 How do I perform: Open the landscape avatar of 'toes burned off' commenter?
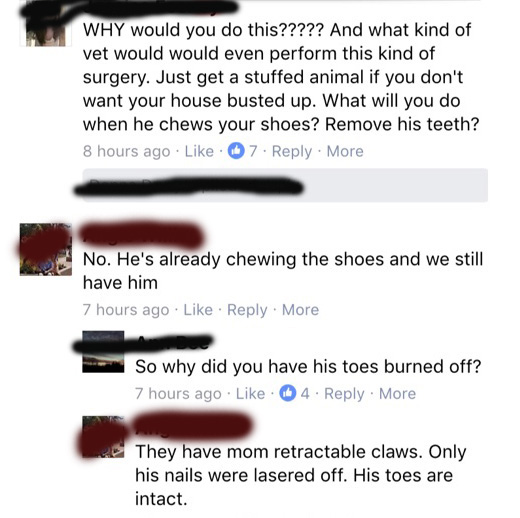103,351
